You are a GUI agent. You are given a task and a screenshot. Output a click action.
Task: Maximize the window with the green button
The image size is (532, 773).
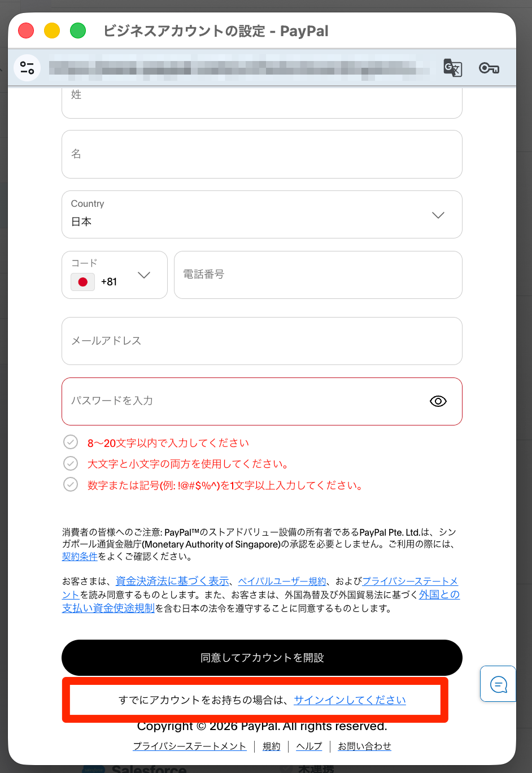[78, 31]
